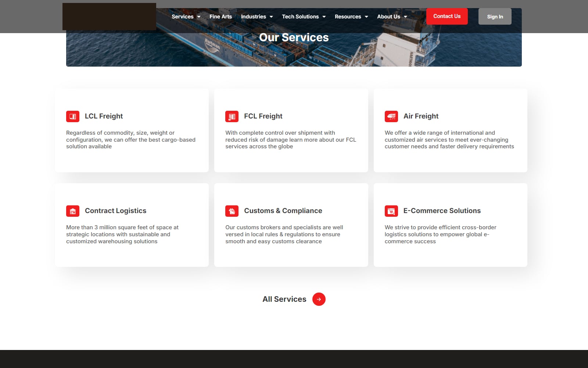Expand the Services dropdown menu
The height and width of the screenshot is (368, 588).
[x=186, y=17]
